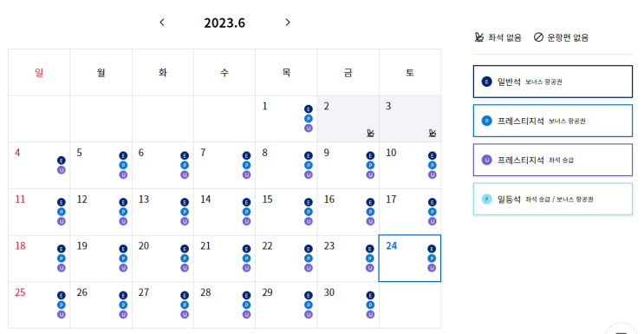Click the no-seat icon on June 3
The height and width of the screenshot is (334, 644).
pos(432,133)
